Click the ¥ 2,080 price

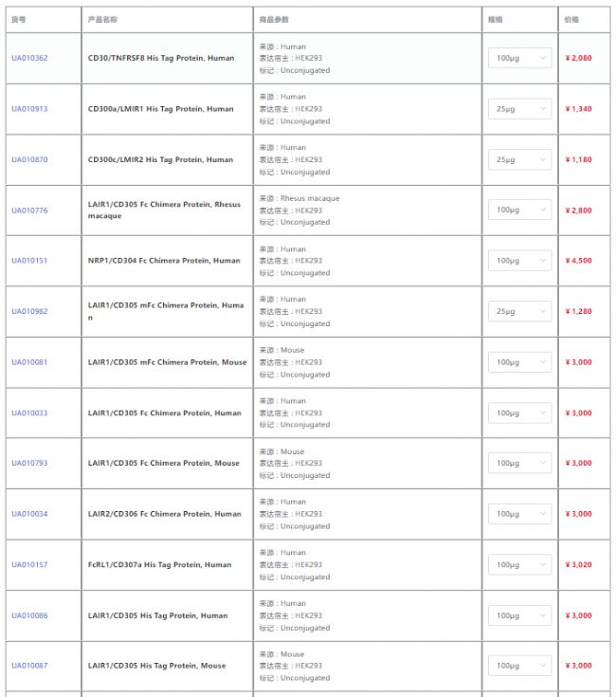[x=578, y=59]
